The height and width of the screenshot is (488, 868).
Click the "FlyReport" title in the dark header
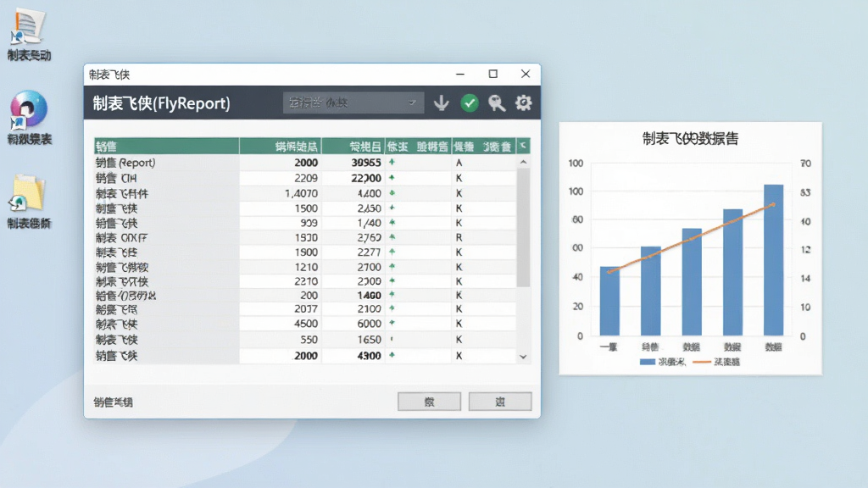[x=161, y=103]
